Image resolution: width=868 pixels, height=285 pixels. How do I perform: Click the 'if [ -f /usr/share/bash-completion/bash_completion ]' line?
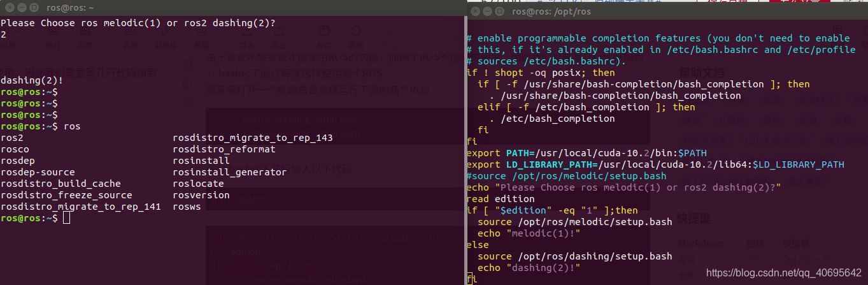click(643, 84)
